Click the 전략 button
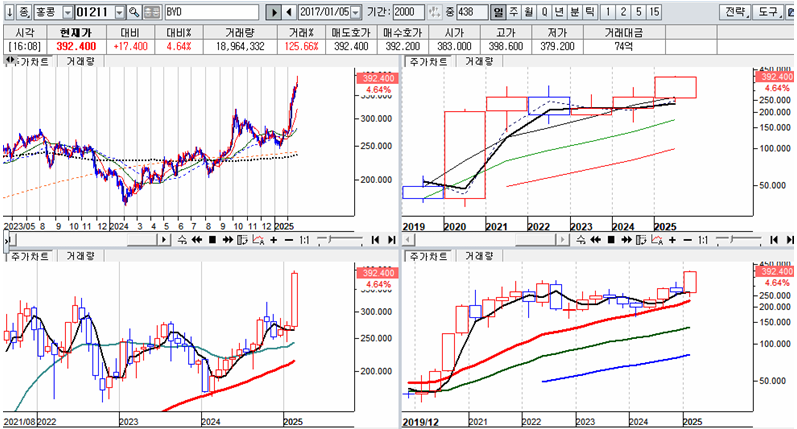Screen dimensions: 797x429 733,12
